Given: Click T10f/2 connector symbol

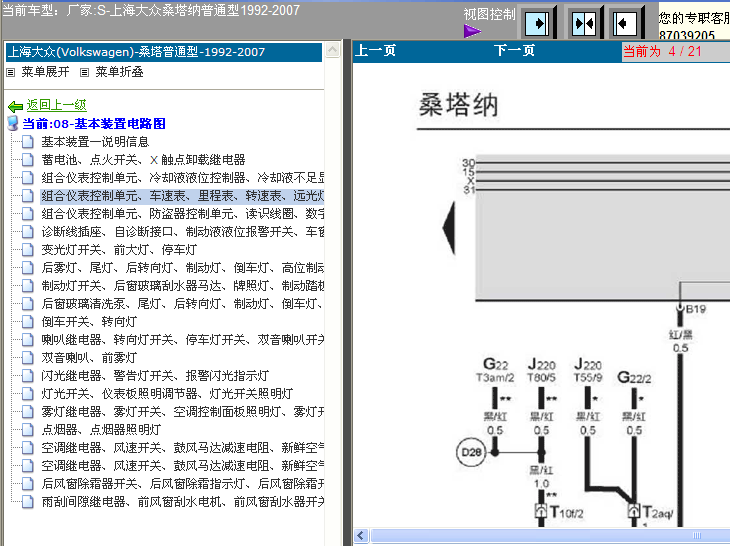Looking at the screenshot, I should tap(541, 511).
